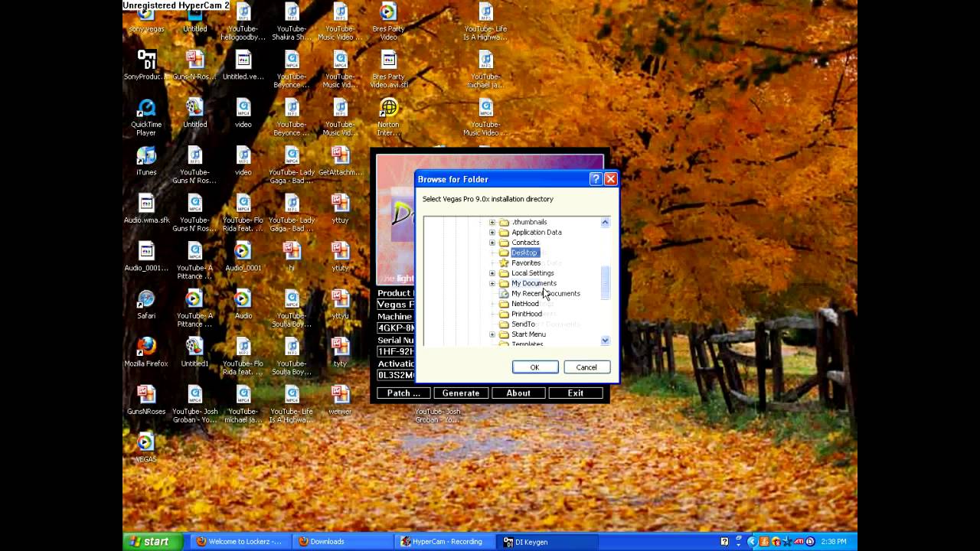
Task: Select the ytuty desktop file
Action: pyautogui.click(x=340, y=256)
